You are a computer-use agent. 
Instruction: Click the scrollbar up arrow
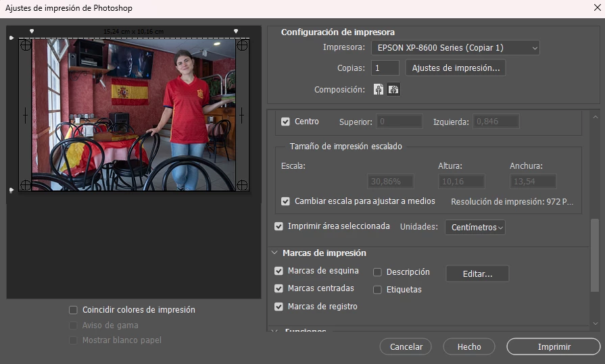tap(595, 117)
